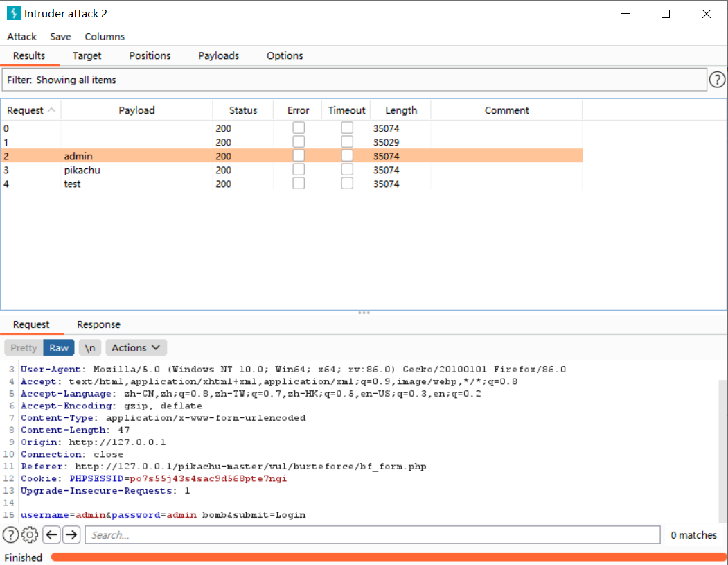Click the Payload column header
728x565 pixels.
[136, 110]
